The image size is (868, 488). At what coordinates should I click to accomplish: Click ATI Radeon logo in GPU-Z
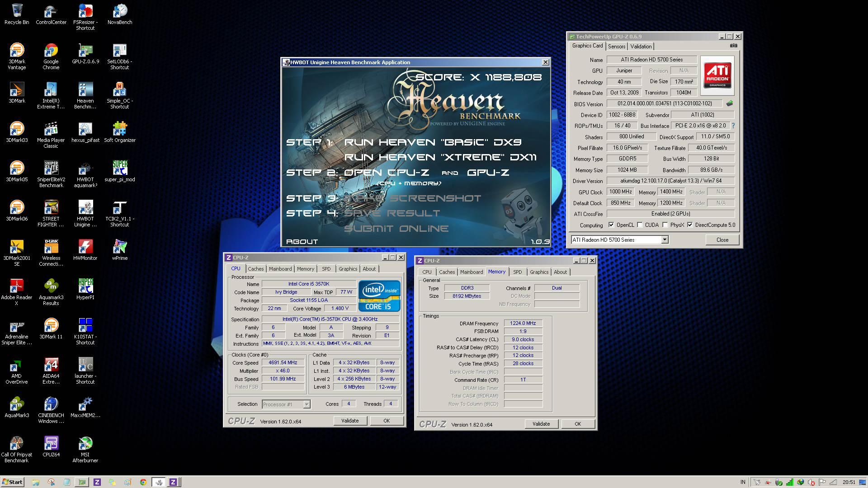click(717, 75)
